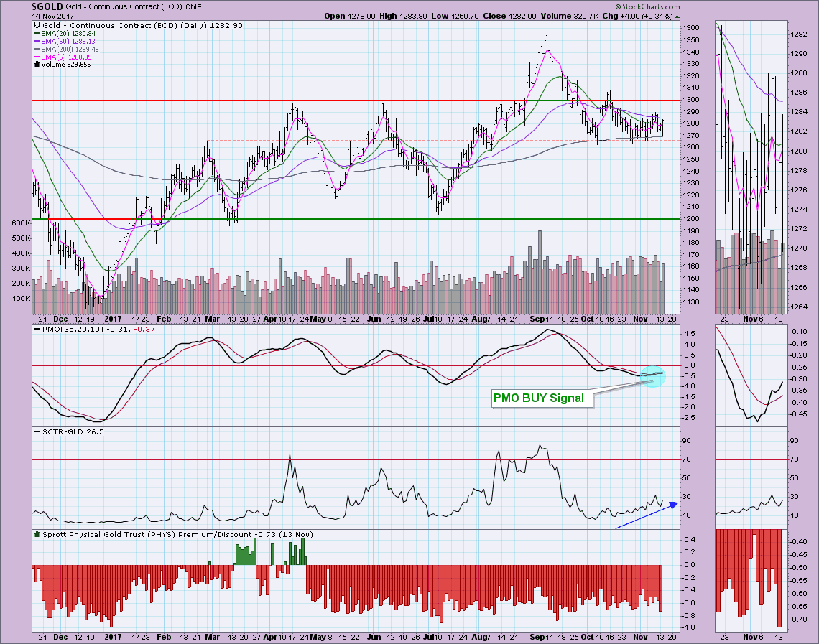Click the zoomed PHYS premium/discount thumbnail panel
Image resolution: width=819 pixels, height=644 pixels.
[750, 580]
